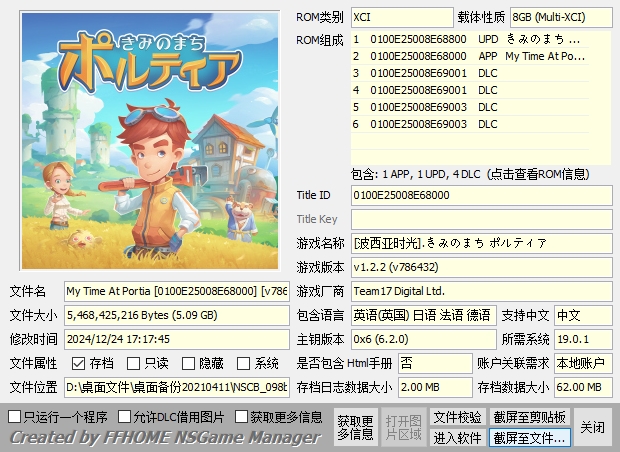Click the 文件校验 button

(457, 416)
